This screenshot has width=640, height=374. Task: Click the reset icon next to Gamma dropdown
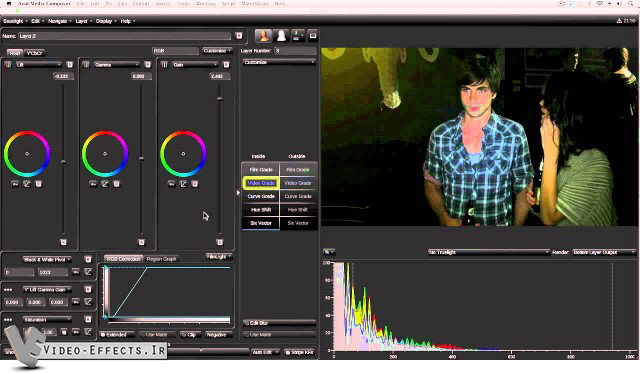tap(148, 65)
